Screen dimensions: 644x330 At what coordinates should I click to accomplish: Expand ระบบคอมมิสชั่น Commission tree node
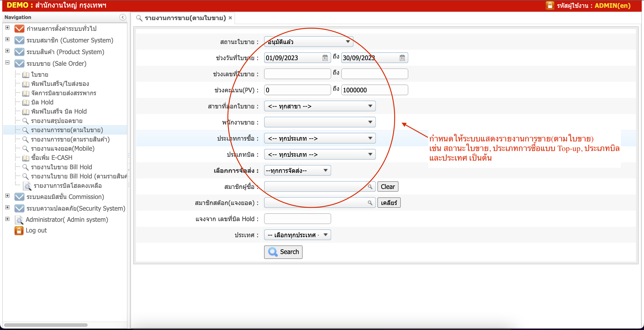tap(8, 196)
